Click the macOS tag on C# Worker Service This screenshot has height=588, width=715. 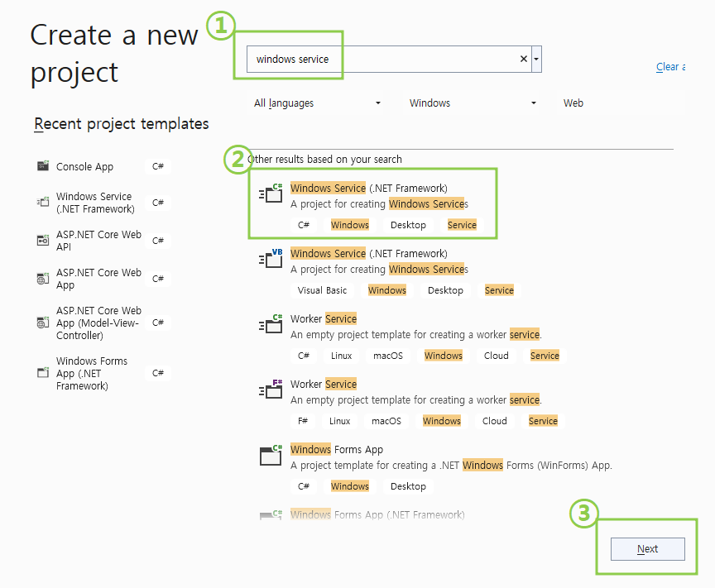point(388,356)
